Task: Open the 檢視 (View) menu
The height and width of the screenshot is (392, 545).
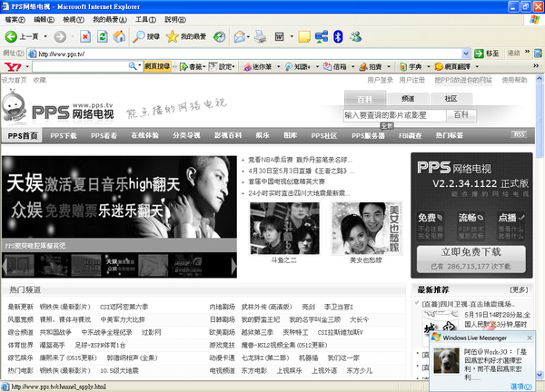Action: tap(74, 20)
